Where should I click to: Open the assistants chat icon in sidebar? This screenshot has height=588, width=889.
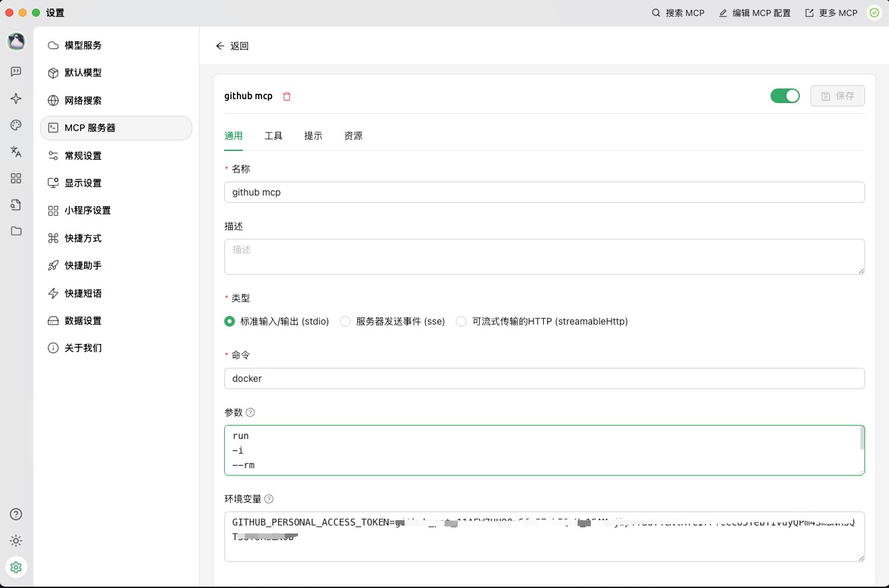click(x=16, y=72)
